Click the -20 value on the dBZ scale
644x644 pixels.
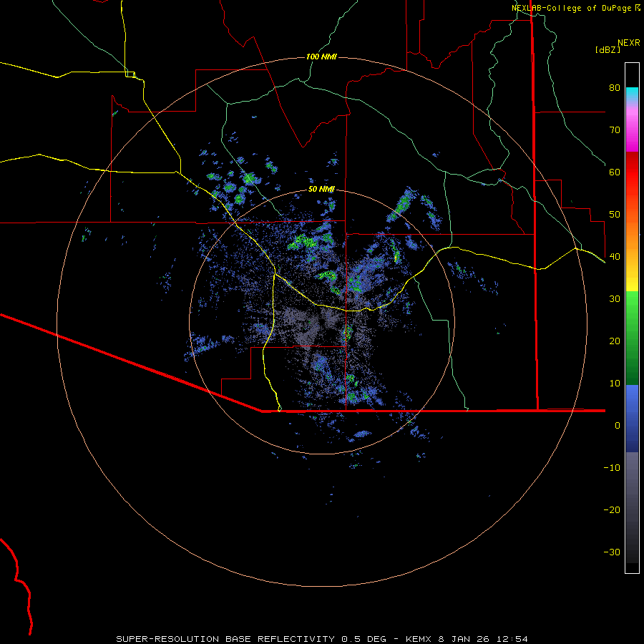pos(612,510)
